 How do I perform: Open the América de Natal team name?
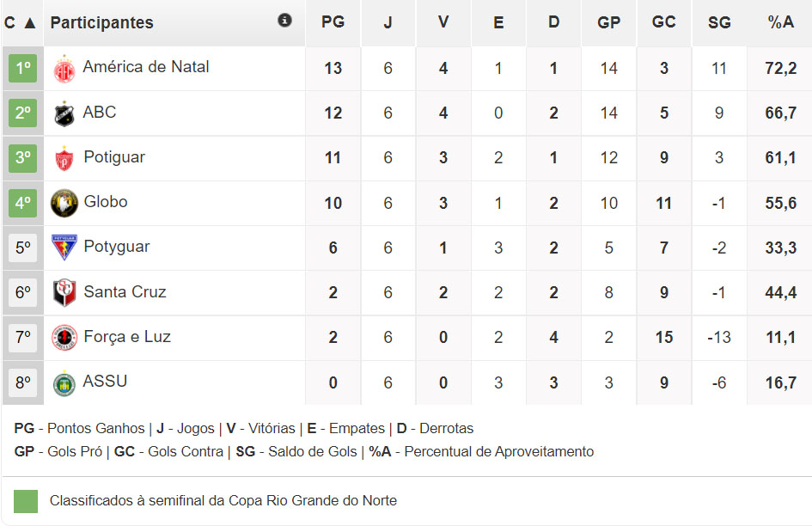[146, 67]
